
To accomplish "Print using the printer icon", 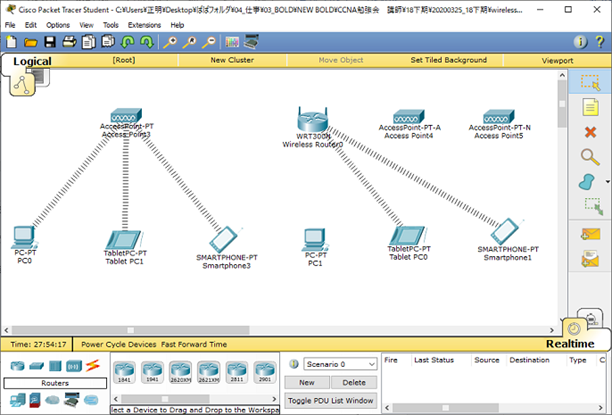I will click(x=69, y=42).
